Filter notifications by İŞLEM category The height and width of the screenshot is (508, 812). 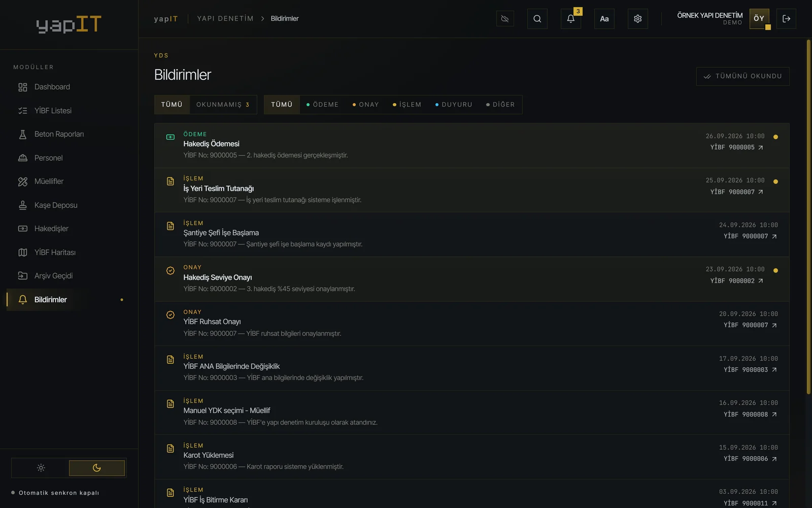[x=407, y=105]
